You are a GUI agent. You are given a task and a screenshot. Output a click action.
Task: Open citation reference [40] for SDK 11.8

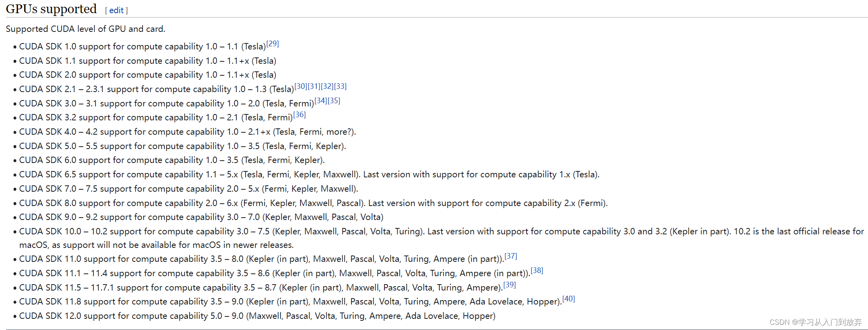tap(569, 299)
